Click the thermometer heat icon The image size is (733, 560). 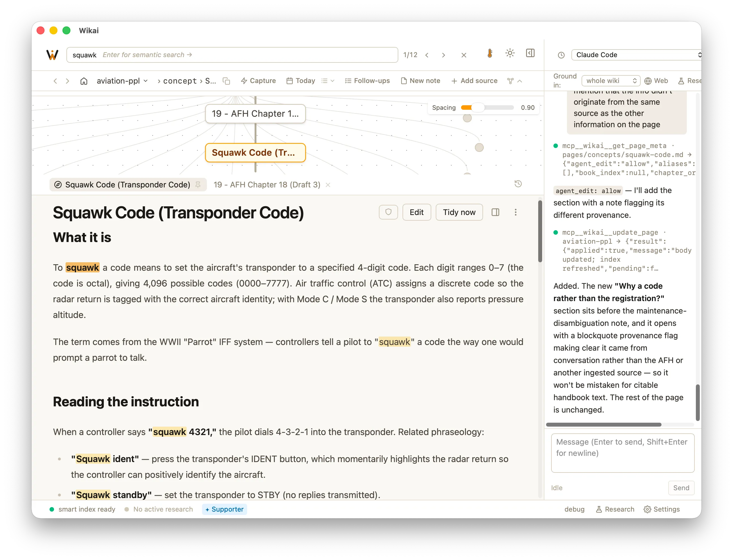(490, 53)
